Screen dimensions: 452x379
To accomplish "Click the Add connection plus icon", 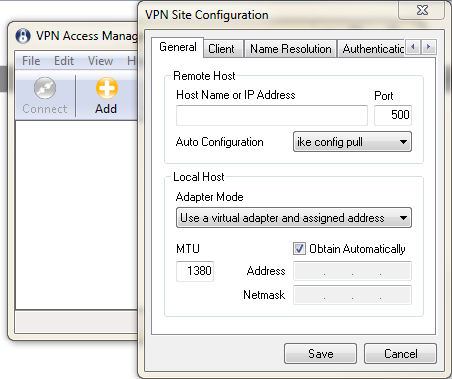I will [x=107, y=88].
